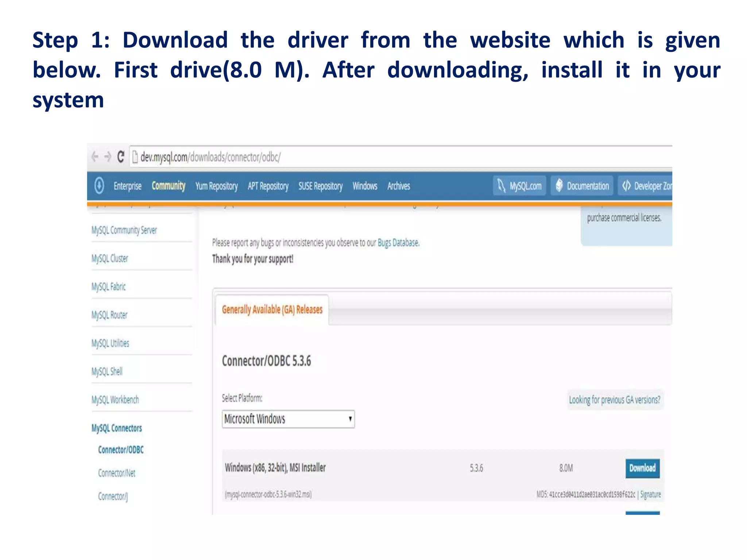
Task: Open MySQL Cluster sidebar link
Action: click(110, 258)
